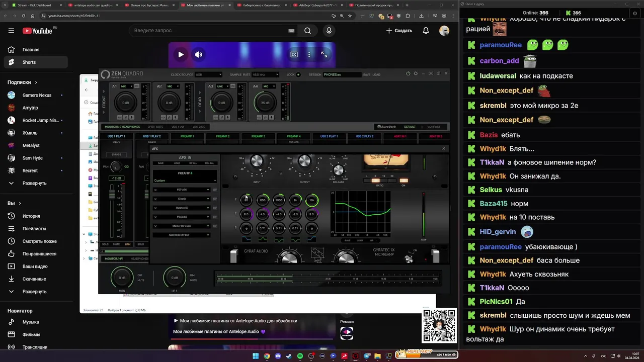Toggle bypass on FET-A76 effect

point(215,190)
